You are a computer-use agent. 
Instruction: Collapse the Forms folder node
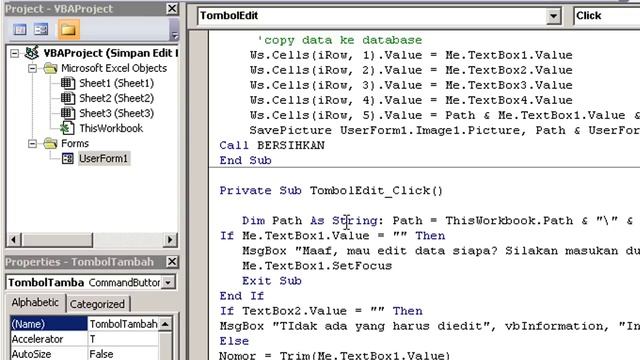click(32, 144)
